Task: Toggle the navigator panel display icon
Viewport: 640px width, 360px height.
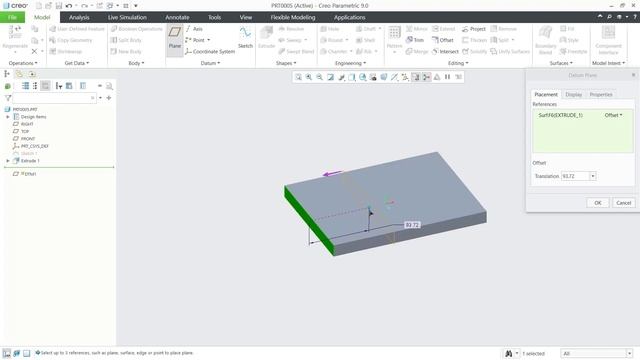Action: 7,353
